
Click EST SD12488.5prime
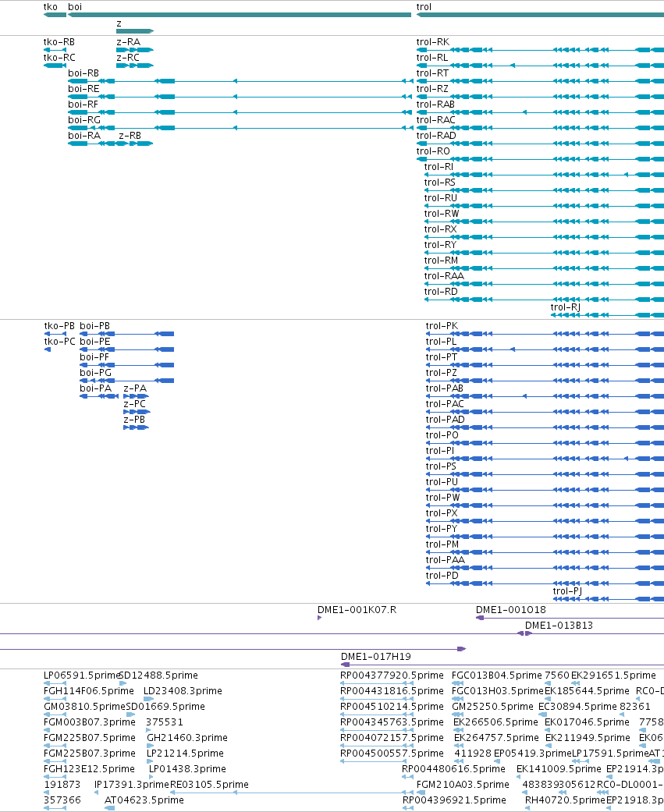coord(158,675)
